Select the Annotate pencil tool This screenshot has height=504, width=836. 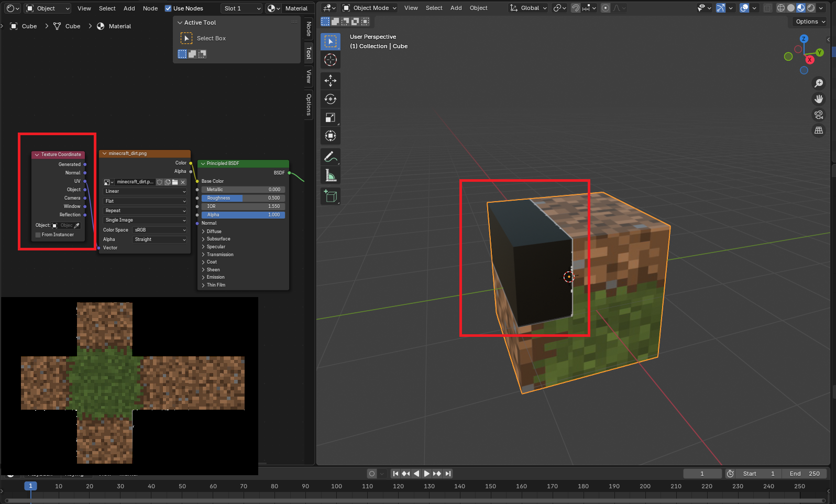pos(330,156)
